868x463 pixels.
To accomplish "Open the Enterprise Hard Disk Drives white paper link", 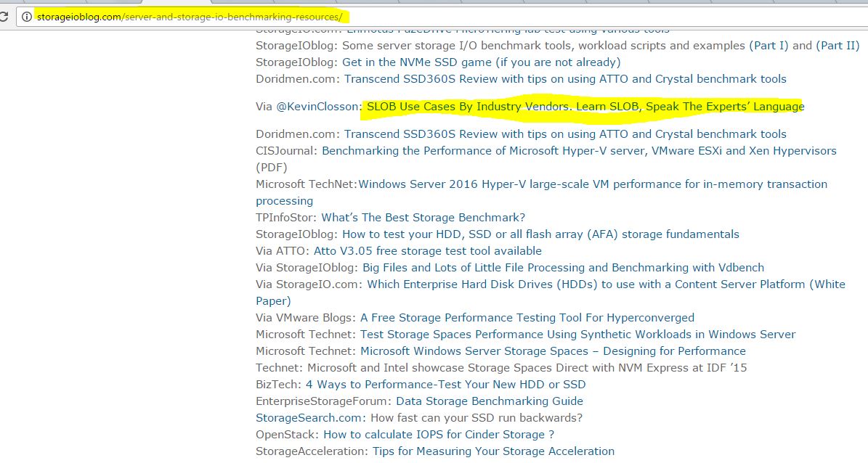I will 606,284.
